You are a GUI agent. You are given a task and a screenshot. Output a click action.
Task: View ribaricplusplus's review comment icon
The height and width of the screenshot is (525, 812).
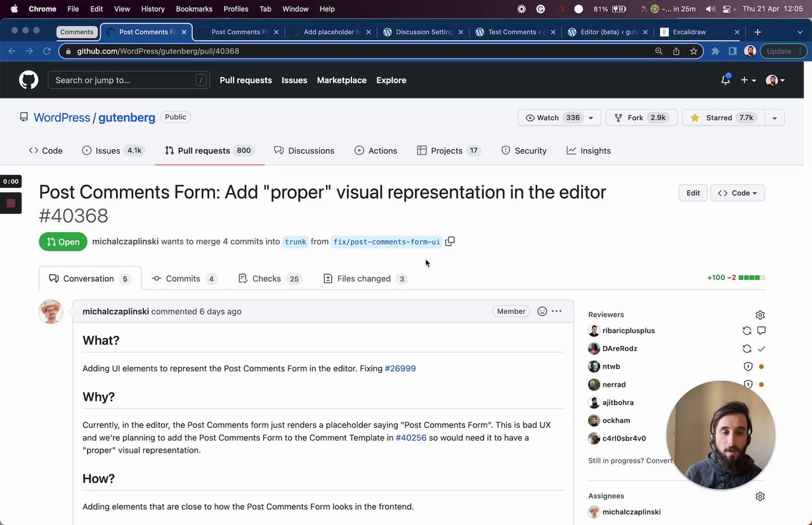[x=761, y=331]
